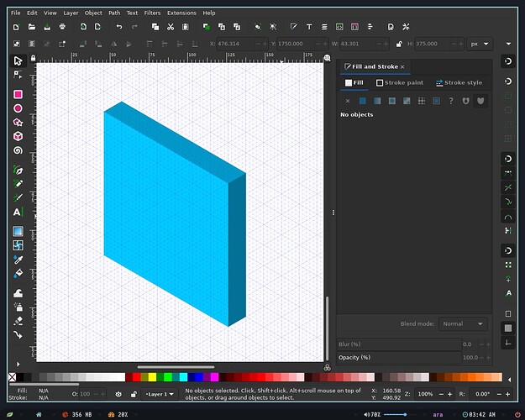The width and height of the screenshot is (525, 420).
Task: Select the Tweak tool
Action: pyautogui.click(x=18, y=293)
